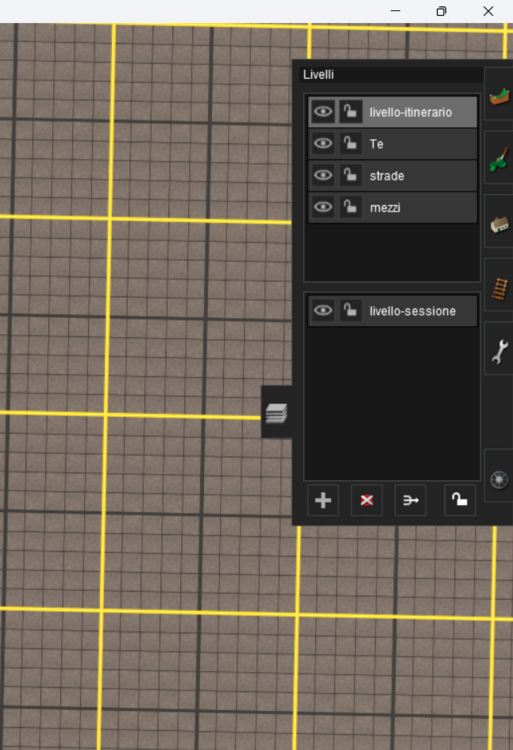The image size is (513, 750).
Task: Toggle the strade layer eye icon
Action: click(x=323, y=176)
